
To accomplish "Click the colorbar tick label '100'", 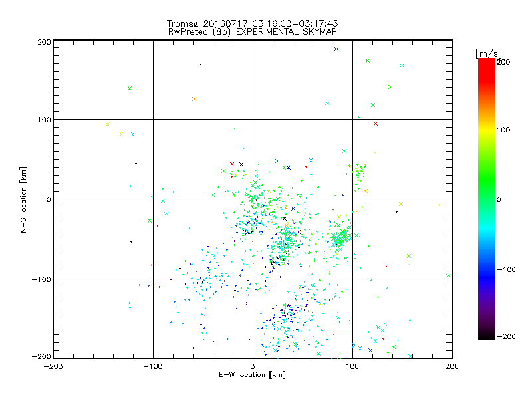I will pyautogui.click(x=503, y=130).
